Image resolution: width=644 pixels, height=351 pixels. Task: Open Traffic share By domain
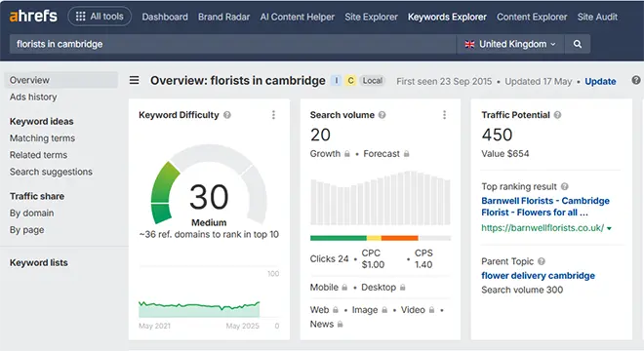point(31,214)
